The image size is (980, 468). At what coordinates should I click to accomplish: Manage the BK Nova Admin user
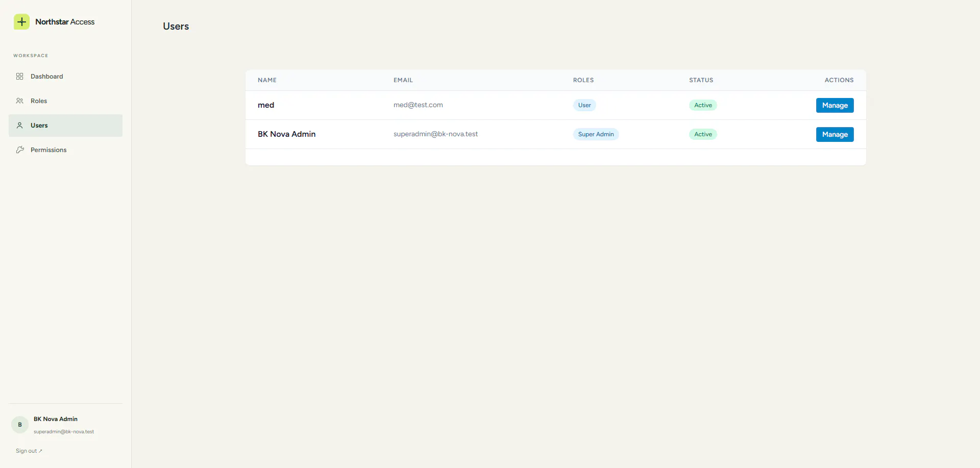835,134
